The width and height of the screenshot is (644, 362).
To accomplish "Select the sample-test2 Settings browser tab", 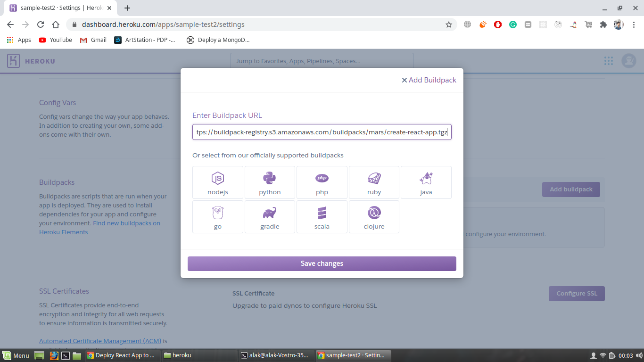I will coord(61,8).
